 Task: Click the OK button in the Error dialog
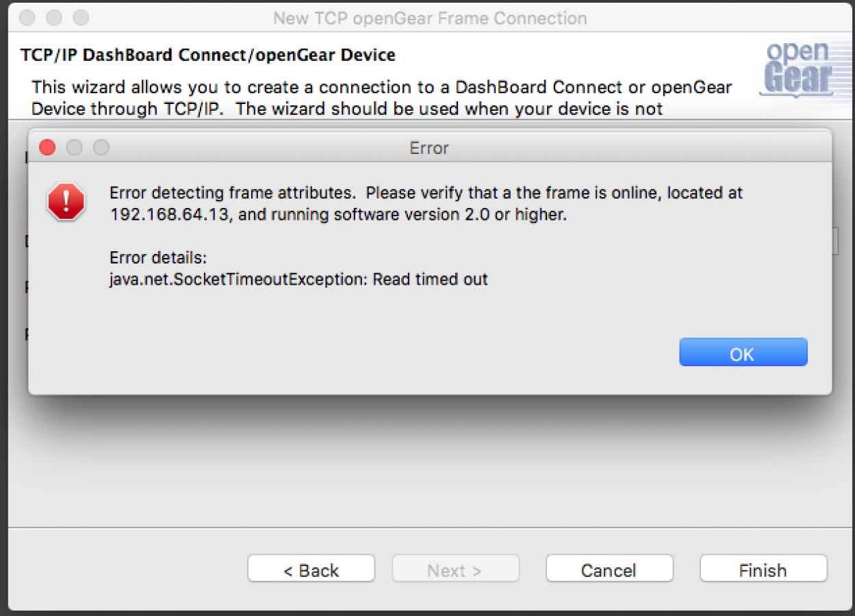point(743,352)
